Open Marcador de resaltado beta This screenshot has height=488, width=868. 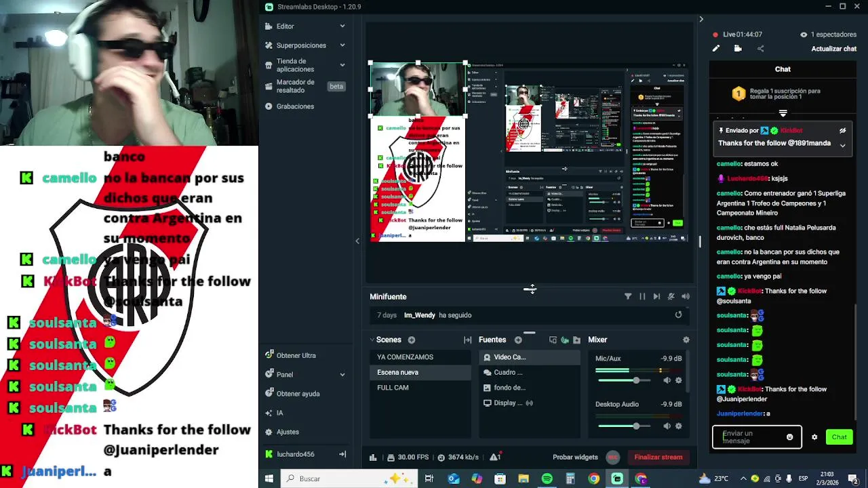coord(305,86)
